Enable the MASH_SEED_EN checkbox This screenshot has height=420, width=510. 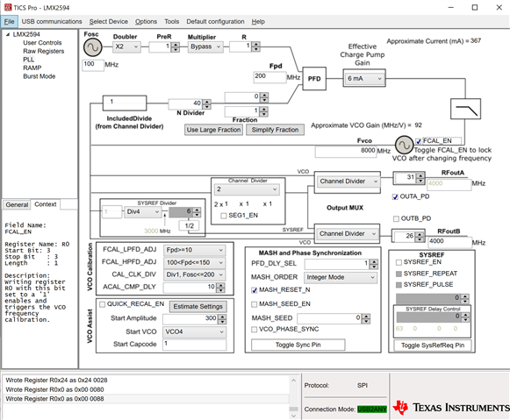point(255,304)
